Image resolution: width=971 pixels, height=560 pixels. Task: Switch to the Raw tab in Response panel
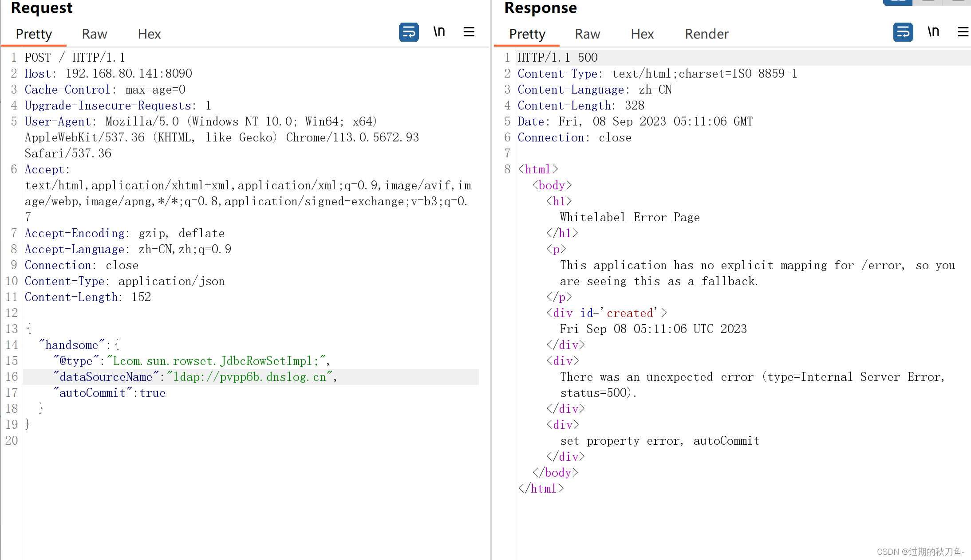(588, 34)
